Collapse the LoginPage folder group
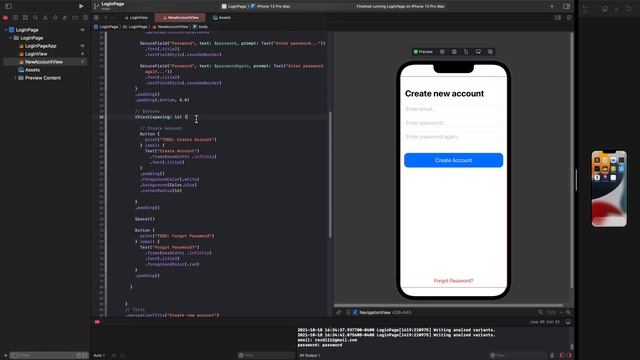640x360 pixels. point(11,38)
